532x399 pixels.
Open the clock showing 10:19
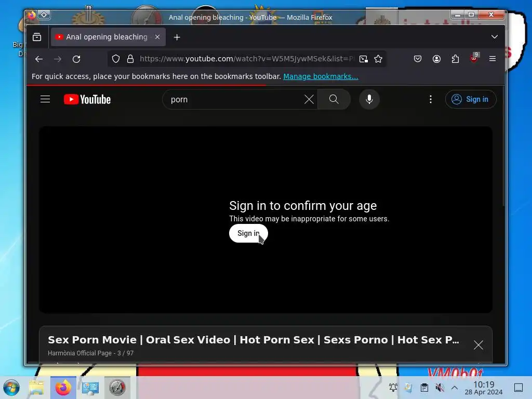tap(484, 388)
